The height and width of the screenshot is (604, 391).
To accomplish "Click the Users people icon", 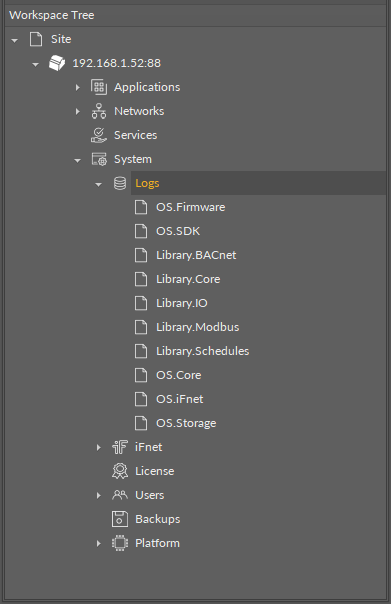I will pos(120,495).
